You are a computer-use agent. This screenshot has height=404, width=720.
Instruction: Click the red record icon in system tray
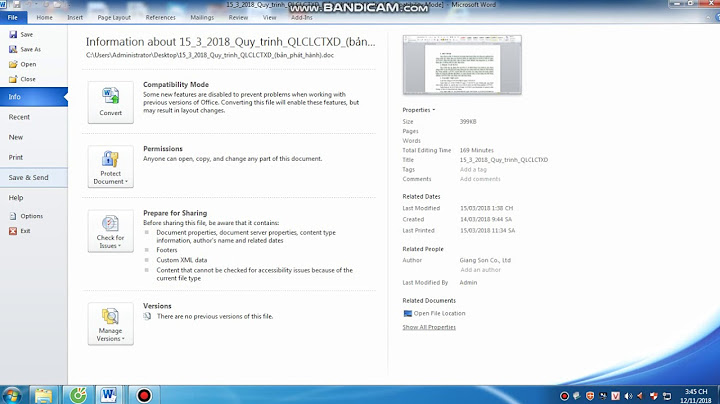coord(564,396)
